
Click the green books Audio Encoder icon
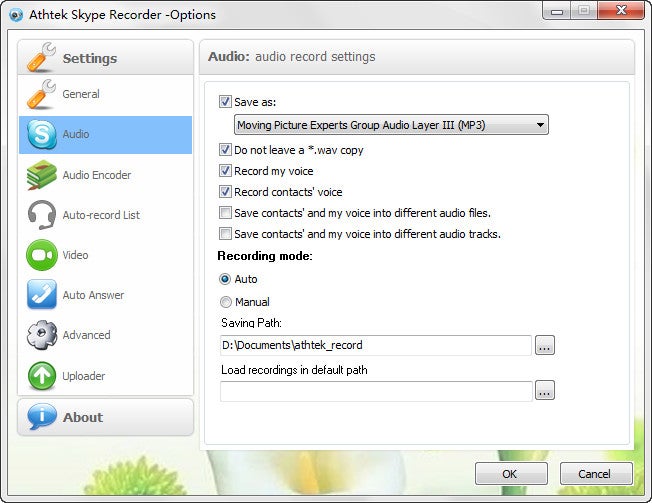click(42, 175)
